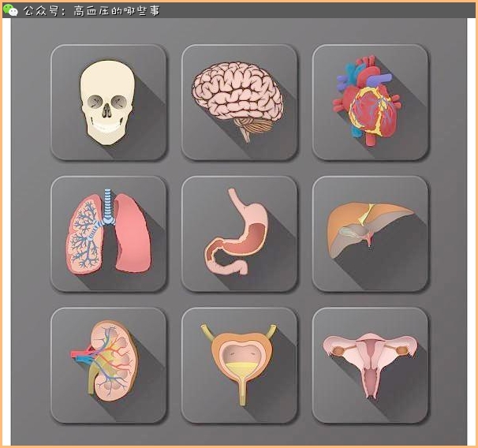Choose the lungs icon
The height and width of the screenshot is (448, 478).
(108, 233)
